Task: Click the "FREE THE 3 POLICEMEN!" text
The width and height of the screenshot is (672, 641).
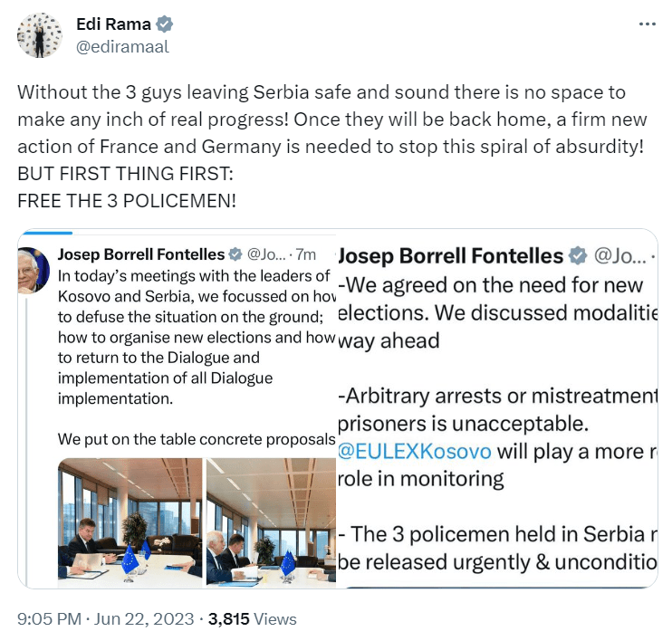Action: pos(126,201)
